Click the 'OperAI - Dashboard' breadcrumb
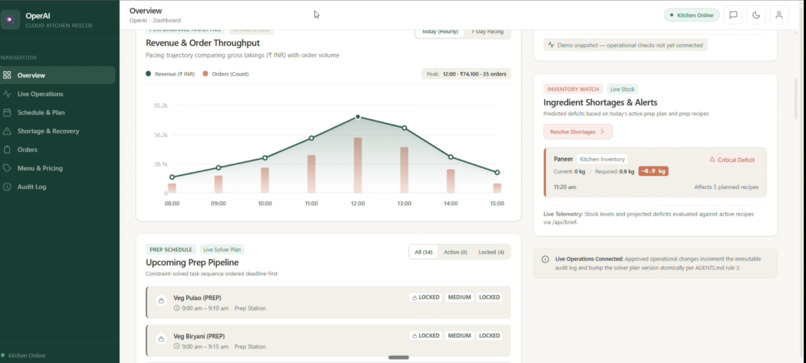This screenshot has height=363, width=806. (x=155, y=21)
